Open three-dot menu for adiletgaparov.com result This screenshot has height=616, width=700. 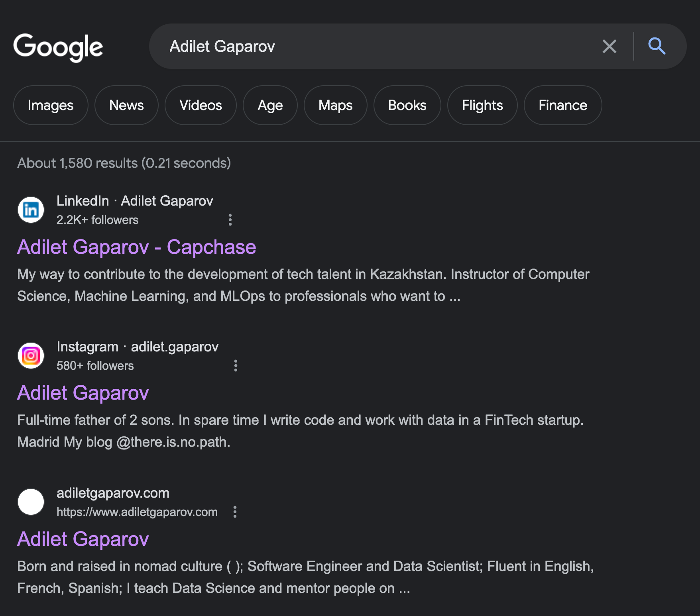[235, 512]
